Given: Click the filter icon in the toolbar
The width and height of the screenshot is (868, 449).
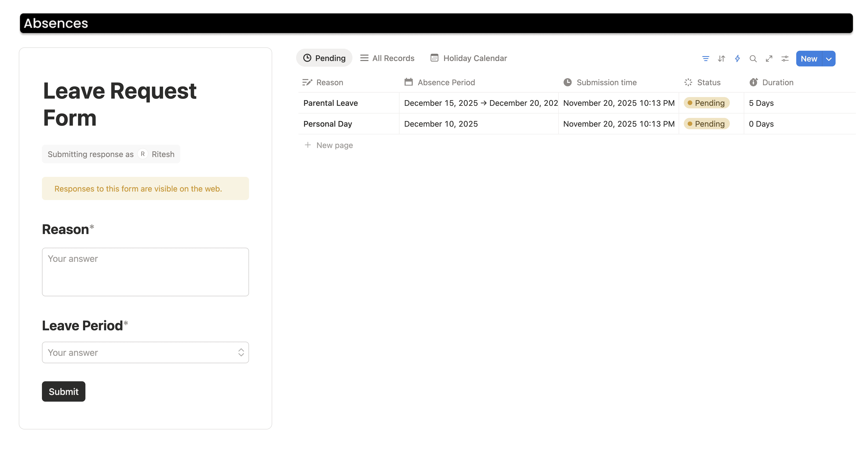Looking at the screenshot, I should click(x=705, y=59).
